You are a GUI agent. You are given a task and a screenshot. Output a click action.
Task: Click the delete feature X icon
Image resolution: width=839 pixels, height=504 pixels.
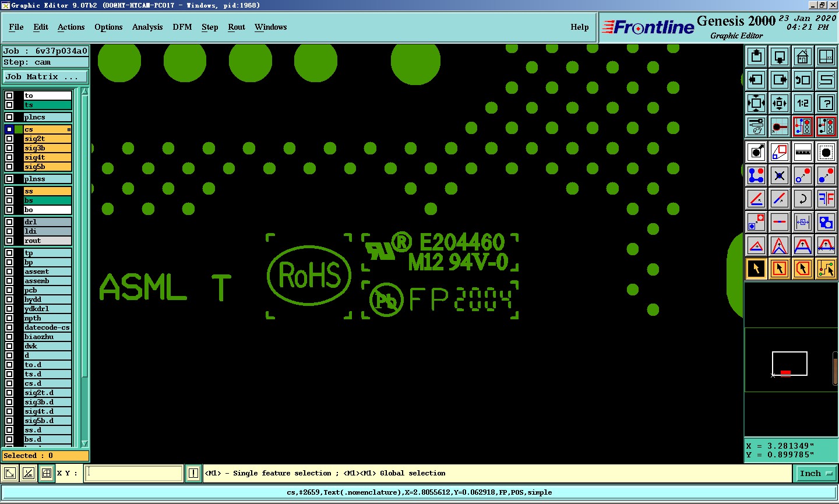point(780,175)
